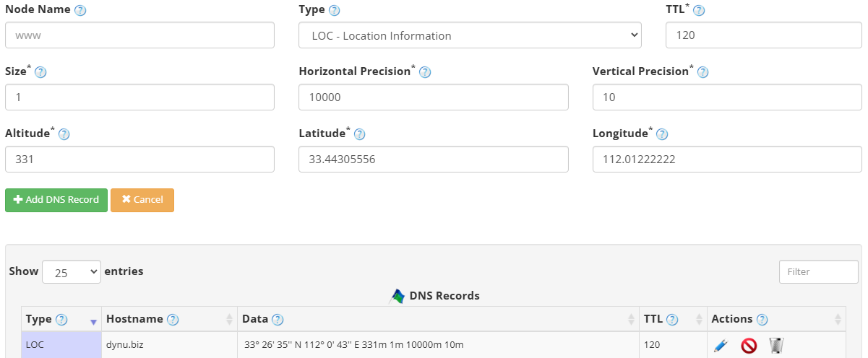Open the Show entries count dropdown
Viewport: 868px width, 358px height.
click(x=72, y=272)
